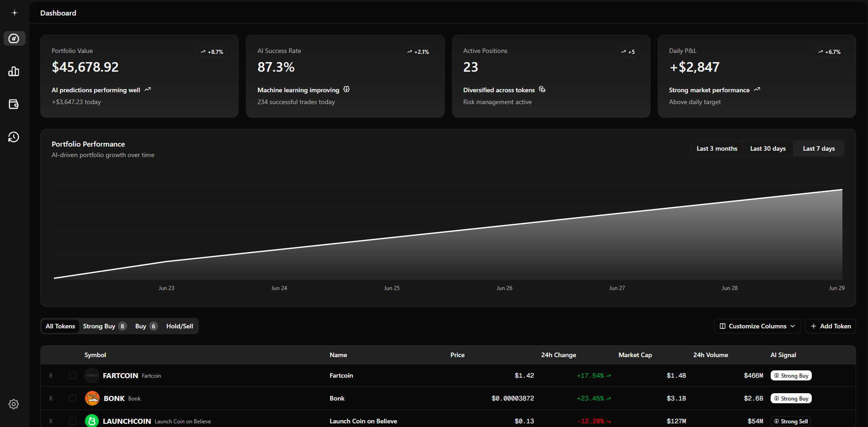Tick the checkbox for BONK row
The height and width of the screenshot is (427, 868).
click(x=73, y=398)
